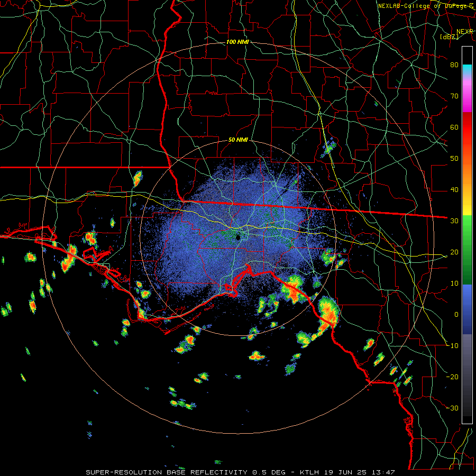
Task: Click the NEXR label above the color scale
Action: pos(465,31)
